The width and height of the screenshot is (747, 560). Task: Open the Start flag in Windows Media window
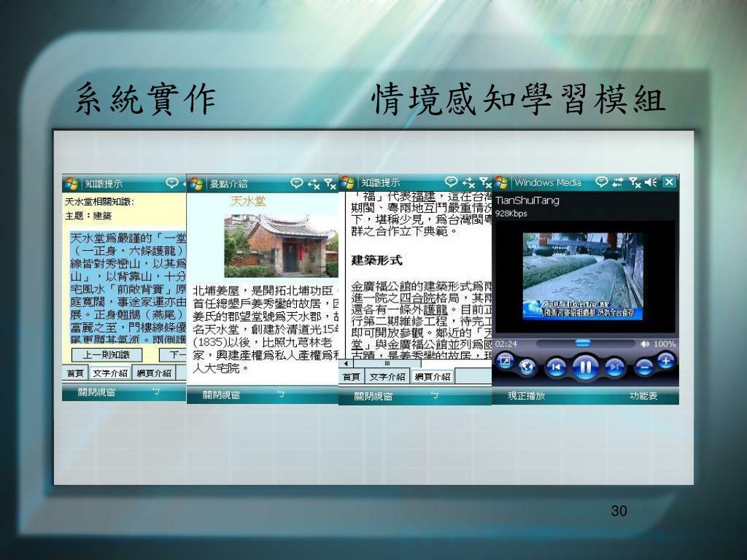coord(501,182)
